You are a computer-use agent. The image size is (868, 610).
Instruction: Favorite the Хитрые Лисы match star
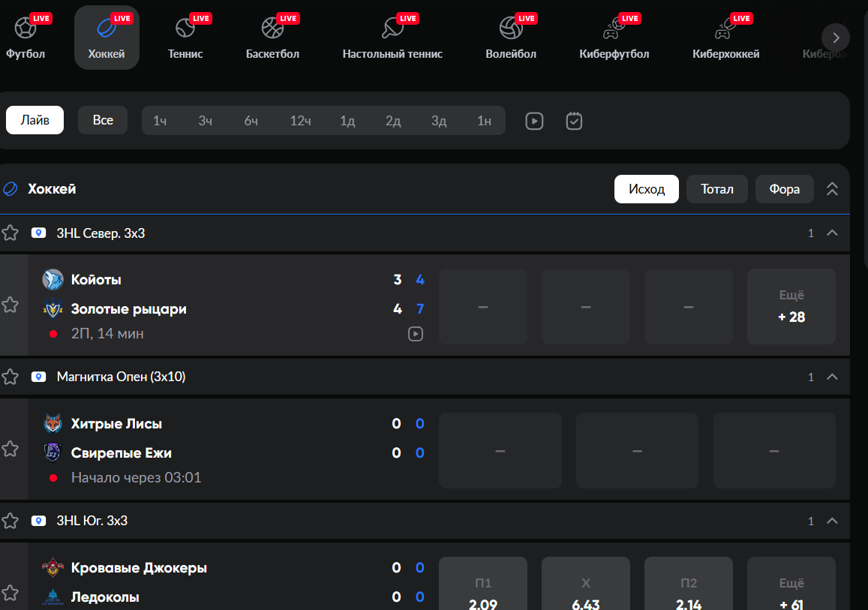[x=10, y=449]
